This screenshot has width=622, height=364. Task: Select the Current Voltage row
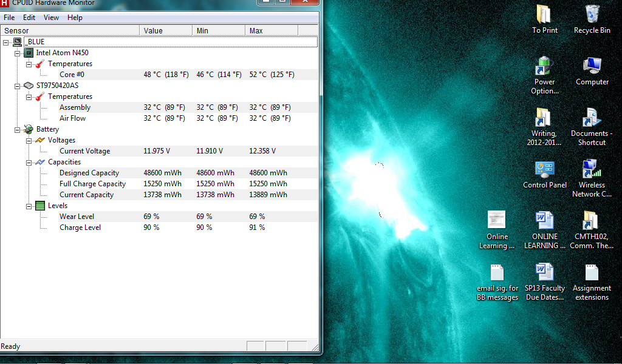[x=188, y=151]
